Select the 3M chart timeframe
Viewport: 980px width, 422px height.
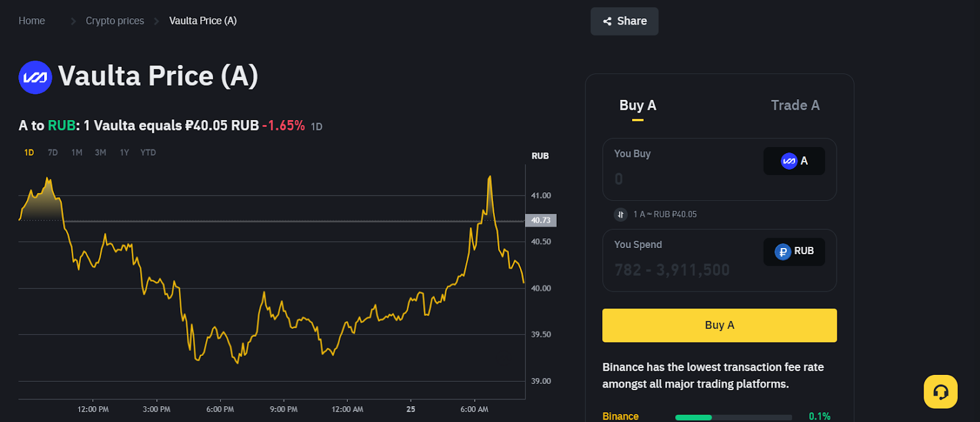(x=100, y=153)
